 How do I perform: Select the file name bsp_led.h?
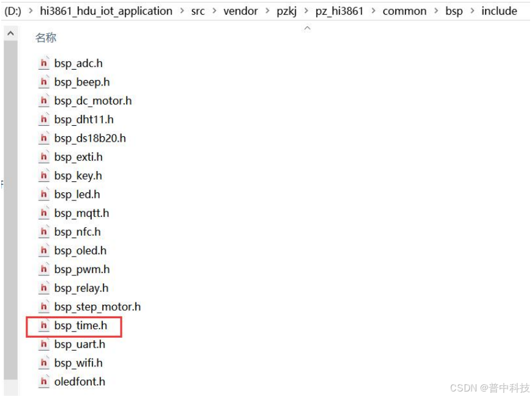pyautogui.click(x=77, y=195)
